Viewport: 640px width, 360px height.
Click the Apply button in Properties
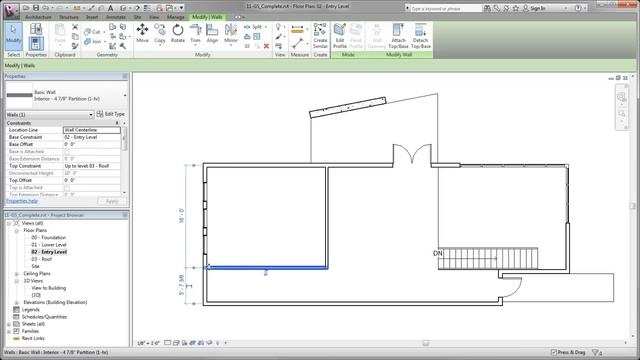(x=112, y=201)
